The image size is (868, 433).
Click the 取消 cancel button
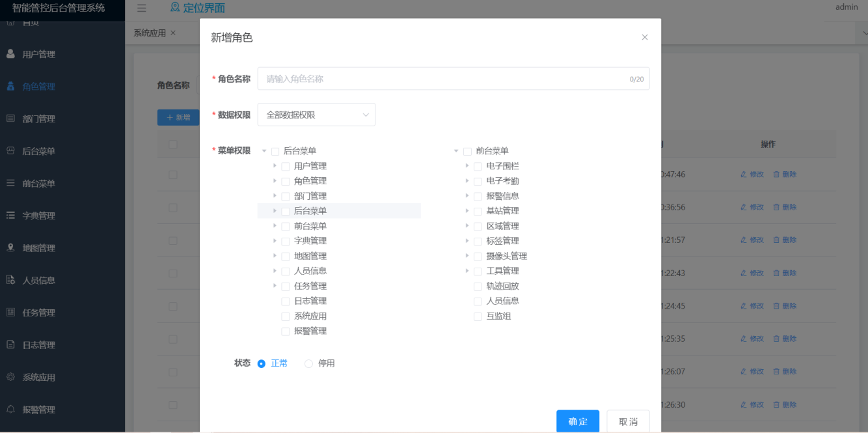[x=628, y=421]
